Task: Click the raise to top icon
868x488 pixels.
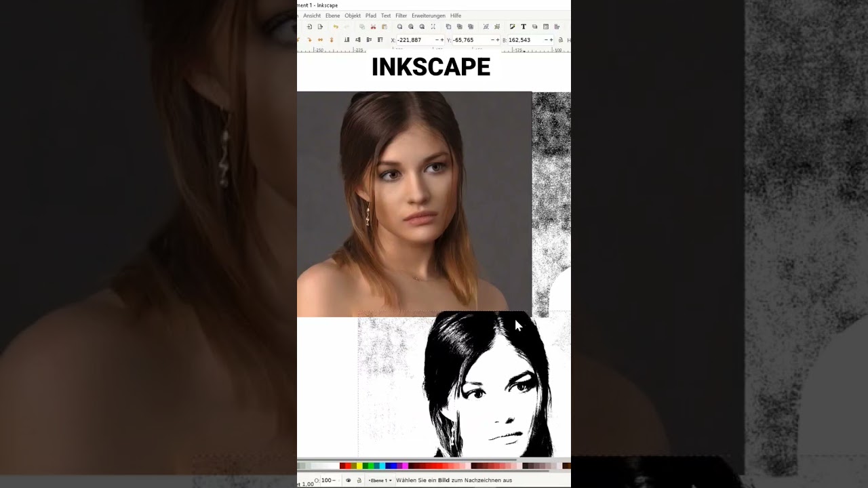Action: (380, 40)
